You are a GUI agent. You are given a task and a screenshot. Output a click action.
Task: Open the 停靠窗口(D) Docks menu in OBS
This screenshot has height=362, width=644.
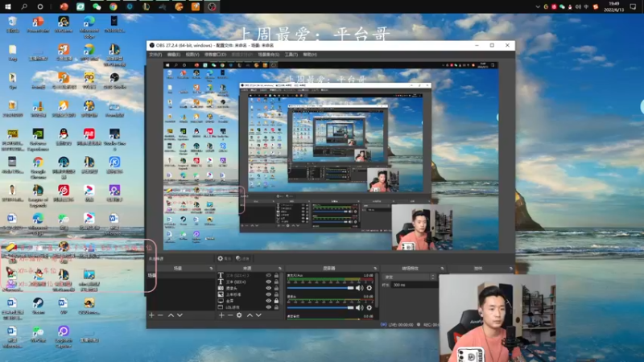(x=215, y=55)
